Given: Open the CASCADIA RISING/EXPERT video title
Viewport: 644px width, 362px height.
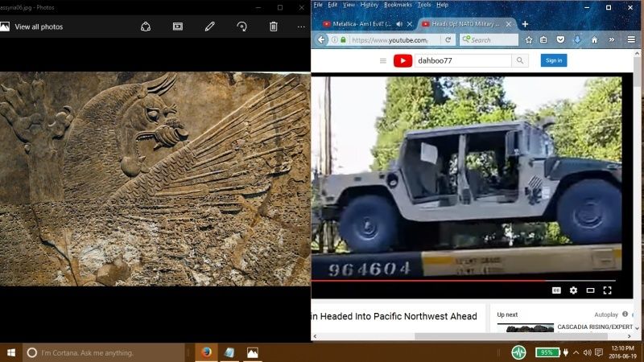Looking at the screenshot, I should coord(595,327).
